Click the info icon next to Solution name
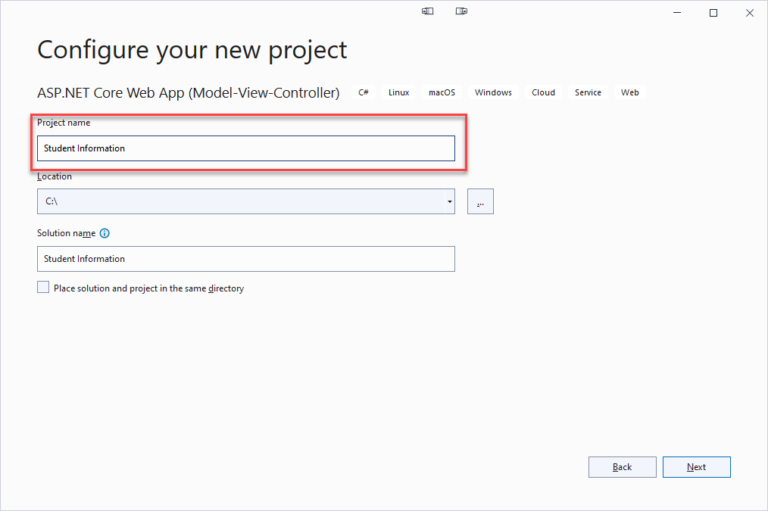 (x=104, y=233)
